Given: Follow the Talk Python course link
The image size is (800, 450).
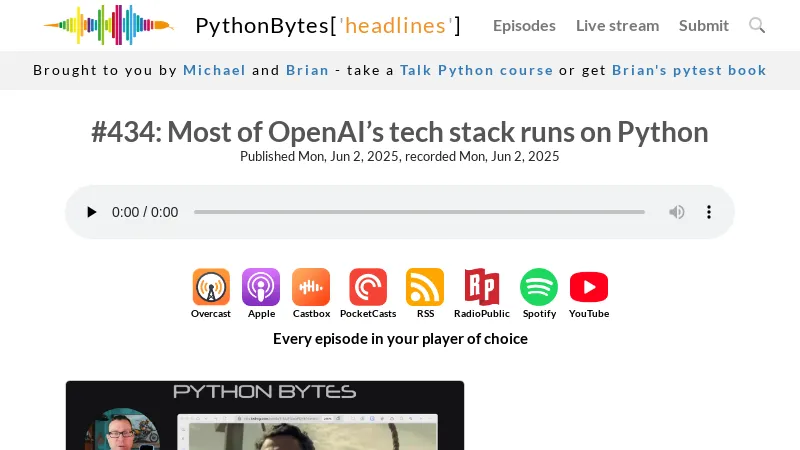Looking at the screenshot, I should coord(476,70).
